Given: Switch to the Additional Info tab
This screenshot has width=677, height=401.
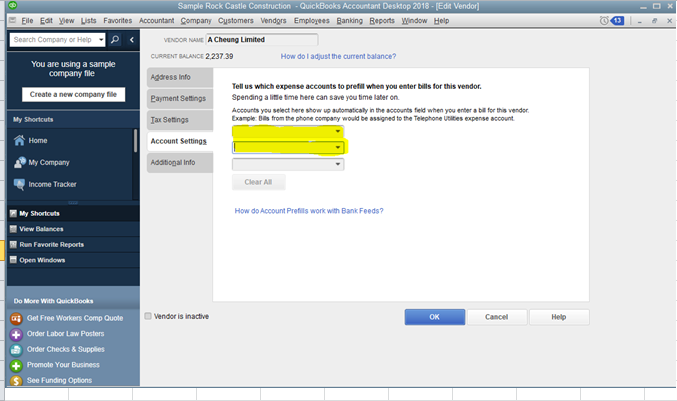Looking at the screenshot, I should [180, 163].
